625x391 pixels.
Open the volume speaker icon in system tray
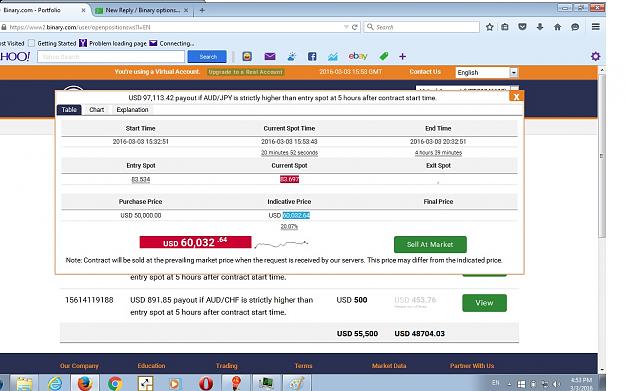556,384
